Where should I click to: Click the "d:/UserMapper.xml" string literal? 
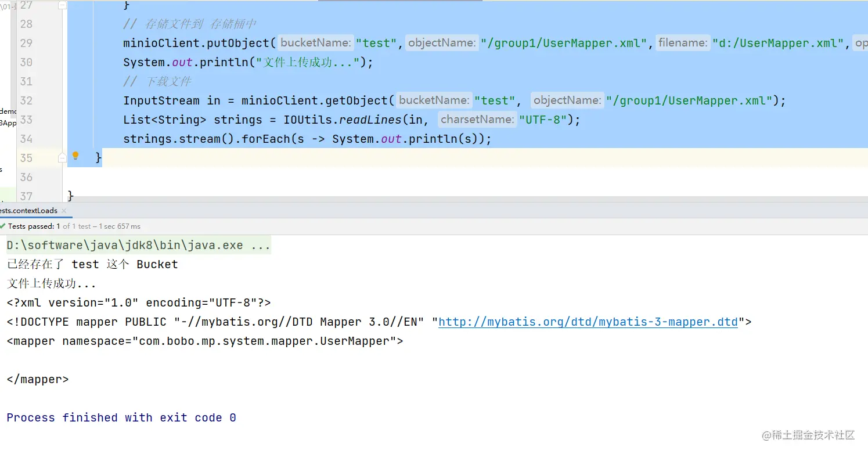(x=778, y=43)
